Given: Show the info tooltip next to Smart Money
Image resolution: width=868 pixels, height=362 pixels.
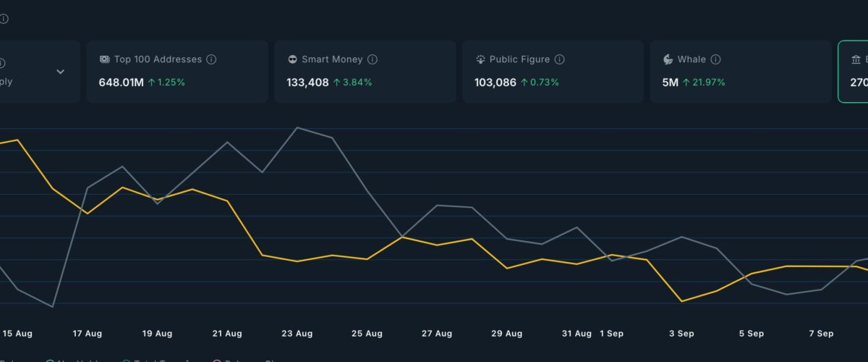Looking at the screenshot, I should click(x=373, y=59).
